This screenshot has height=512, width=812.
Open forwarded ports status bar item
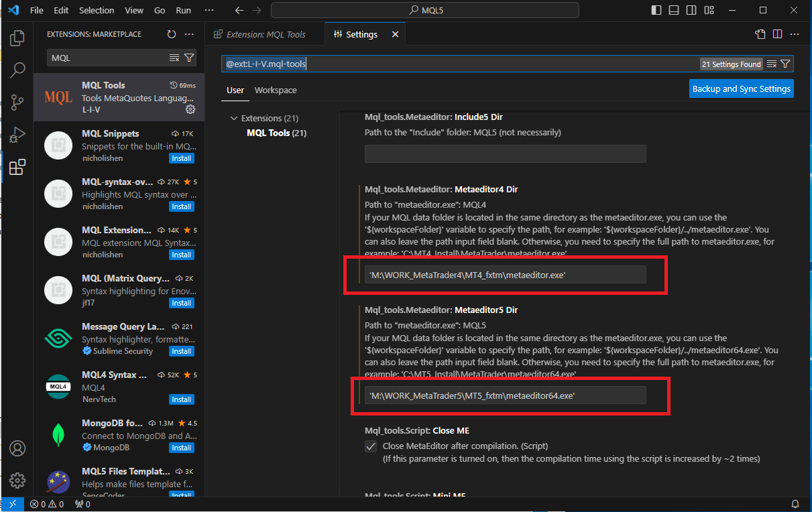tap(83, 504)
